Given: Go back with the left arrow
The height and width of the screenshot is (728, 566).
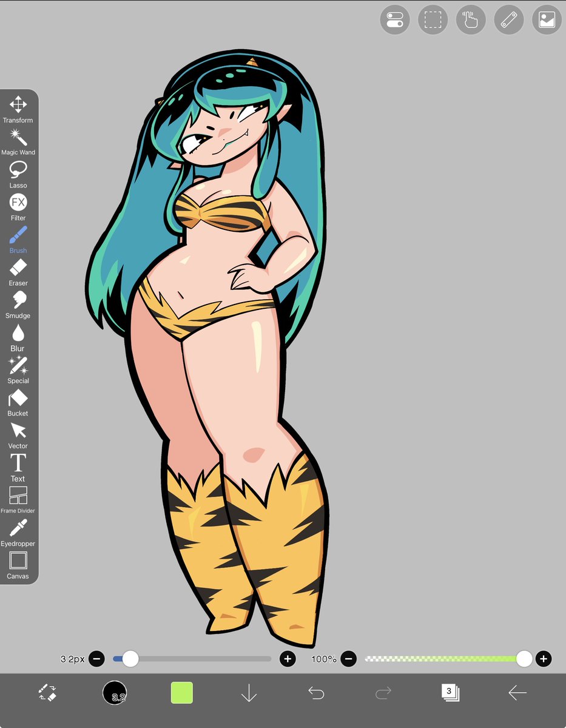Looking at the screenshot, I should 517,692.
